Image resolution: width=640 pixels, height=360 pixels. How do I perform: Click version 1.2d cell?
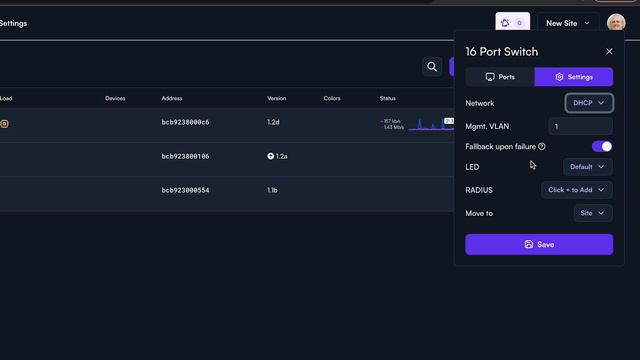coord(273,122)
